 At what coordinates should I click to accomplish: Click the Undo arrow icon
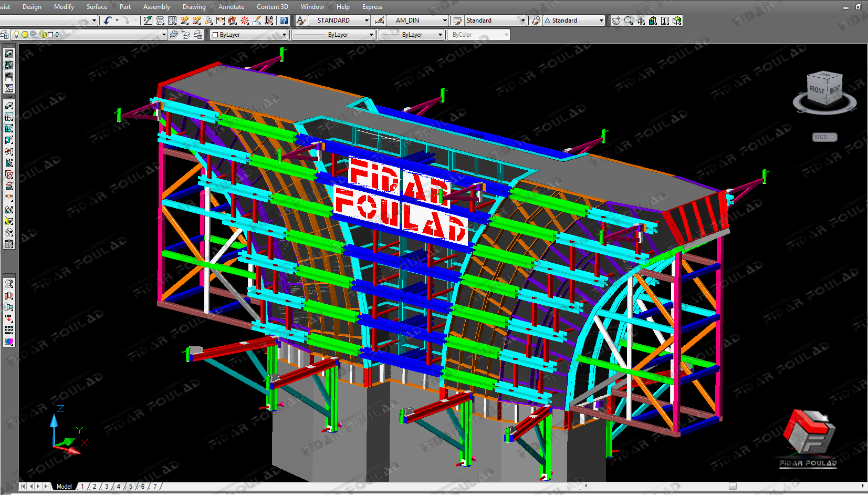[x=108, y=20]
